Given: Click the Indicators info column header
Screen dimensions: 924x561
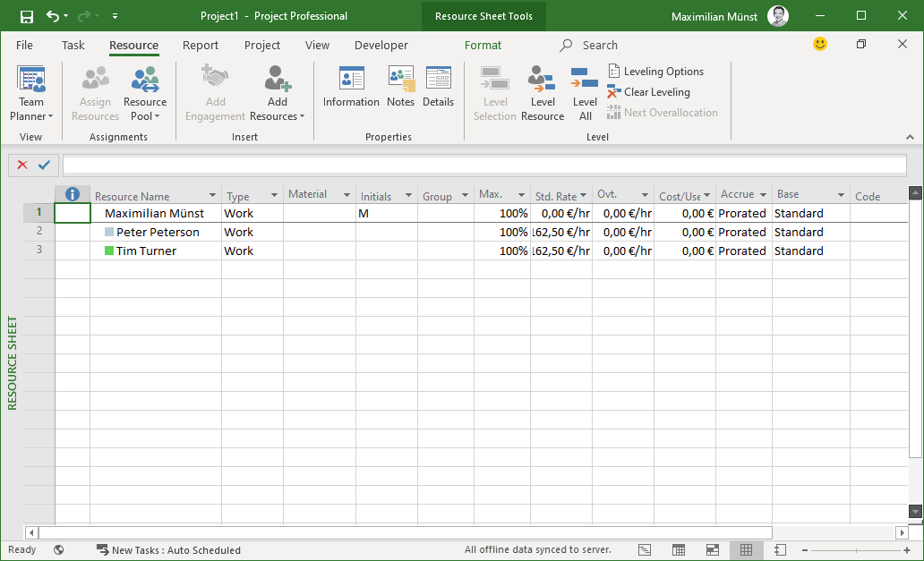Looking at the screenshot, I should click(x=73, y=194).
